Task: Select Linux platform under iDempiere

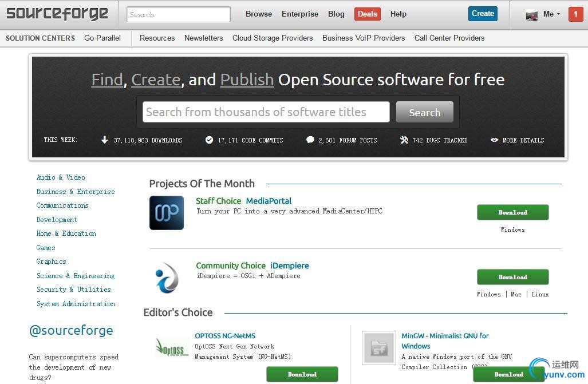Action: 540,294
